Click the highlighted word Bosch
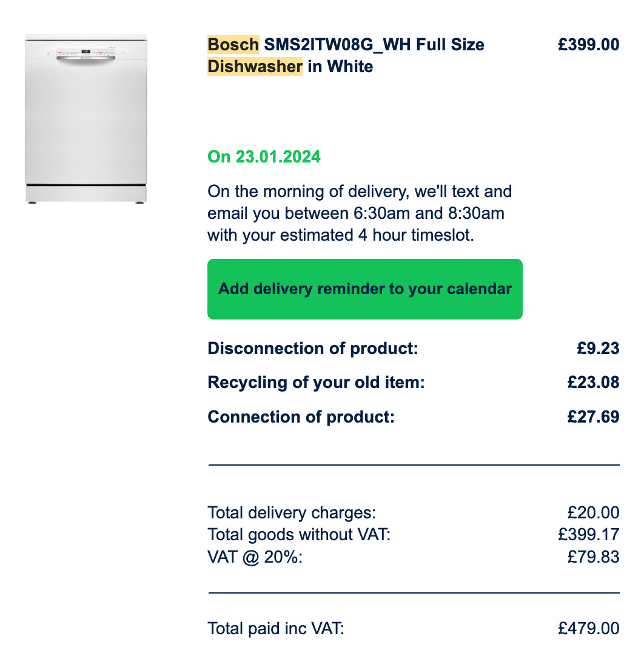Screen dimensions: 644x656 pos(233,45)
